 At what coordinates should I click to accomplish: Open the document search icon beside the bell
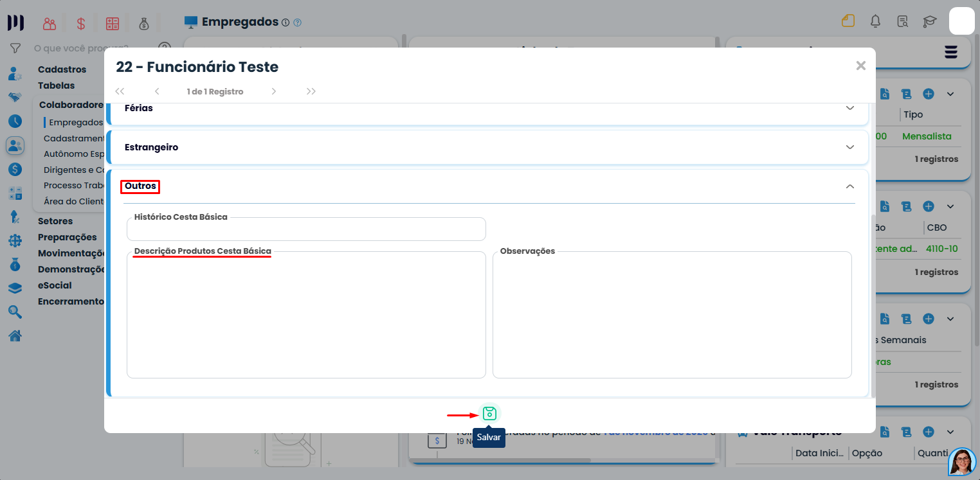902,21
